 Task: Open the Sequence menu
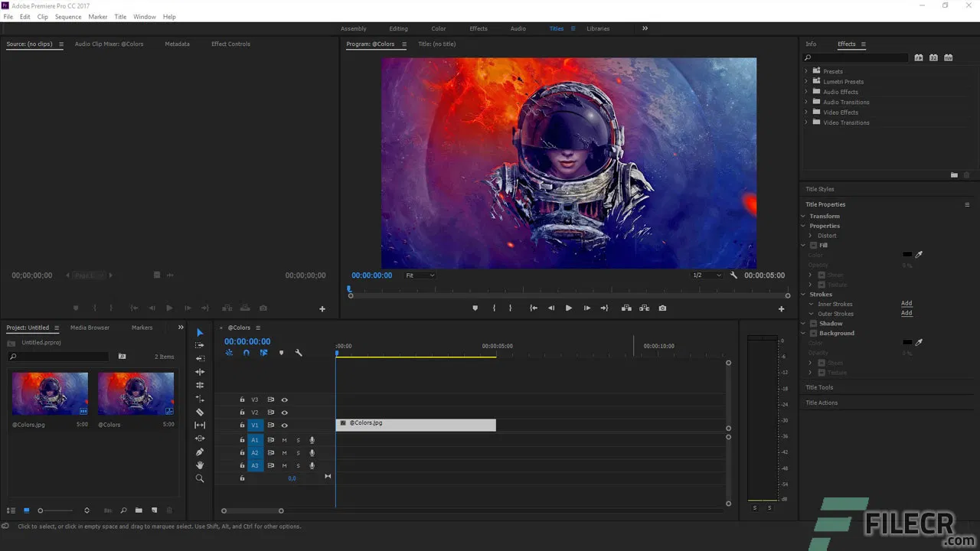pyautogui.click(x=68, y=17)
